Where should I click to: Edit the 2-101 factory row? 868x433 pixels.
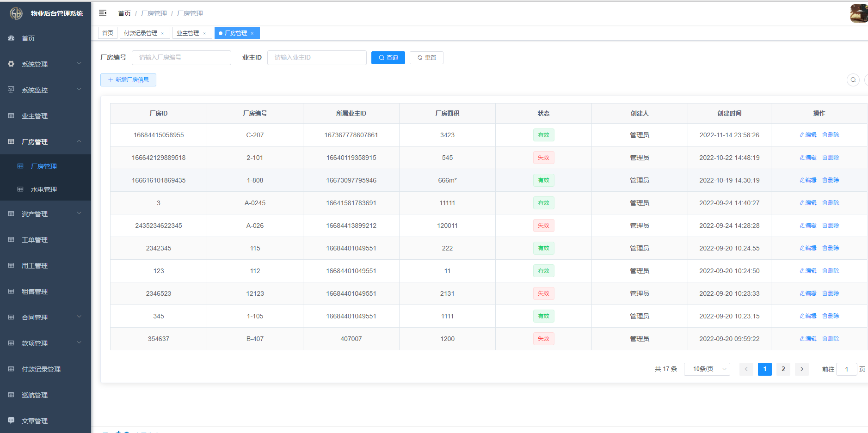click(x=808, y=158)
